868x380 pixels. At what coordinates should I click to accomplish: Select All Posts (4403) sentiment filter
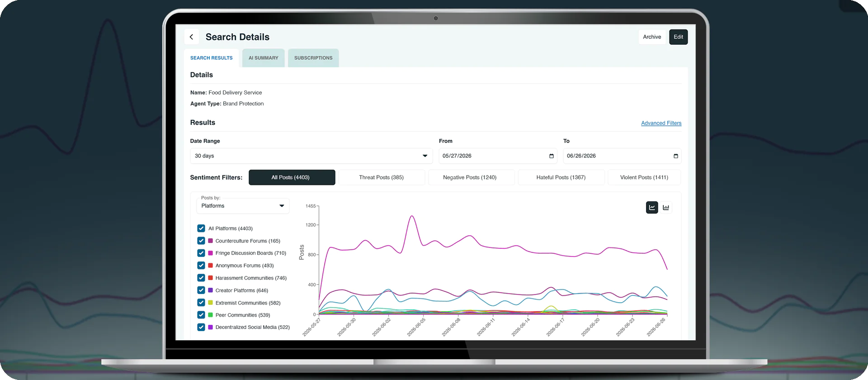coord(292,177)
